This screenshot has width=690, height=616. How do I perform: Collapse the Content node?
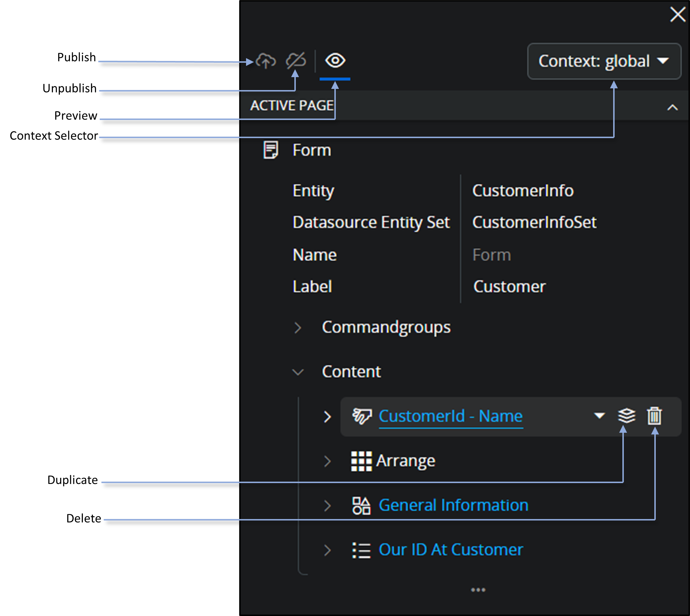pyautogui.click(x=298, y=372)
